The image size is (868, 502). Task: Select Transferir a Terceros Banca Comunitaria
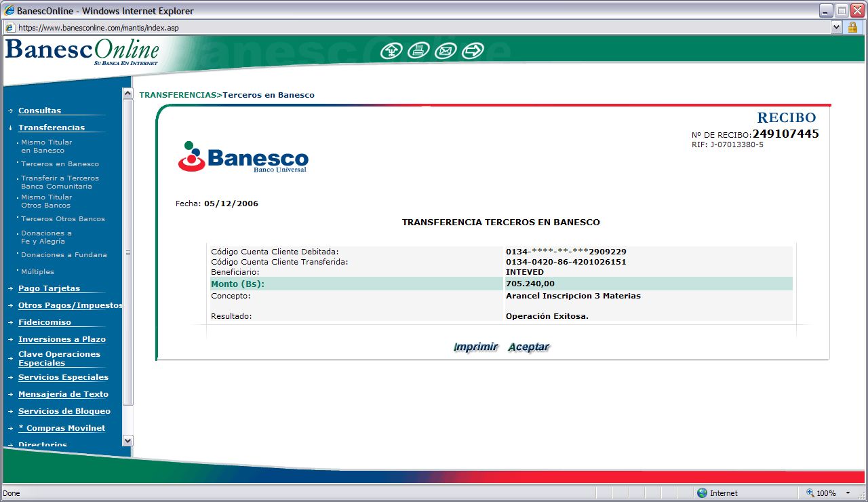pos(60,182)
